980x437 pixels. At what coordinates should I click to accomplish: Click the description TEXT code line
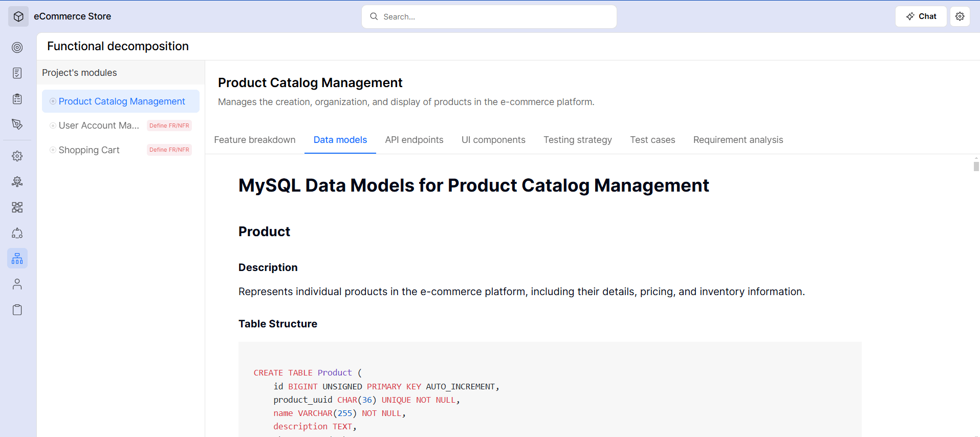tap(315, 427)
